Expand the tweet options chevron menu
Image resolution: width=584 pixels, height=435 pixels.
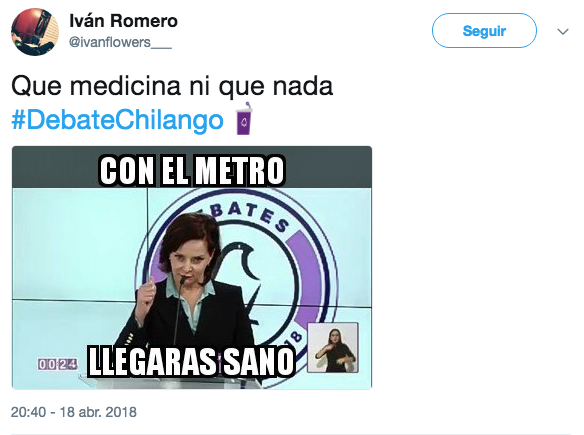(563, 32)
